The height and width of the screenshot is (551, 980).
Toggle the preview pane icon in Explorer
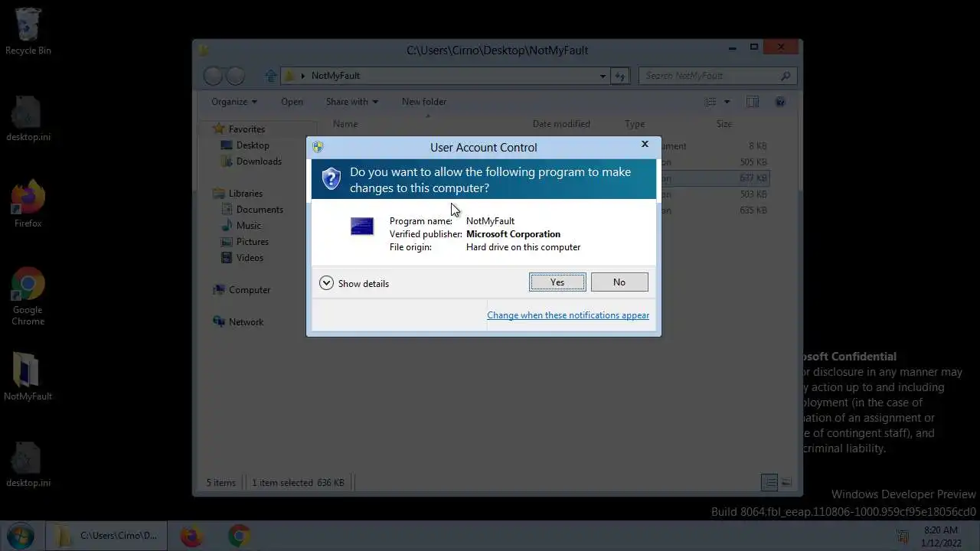(753, 102)
